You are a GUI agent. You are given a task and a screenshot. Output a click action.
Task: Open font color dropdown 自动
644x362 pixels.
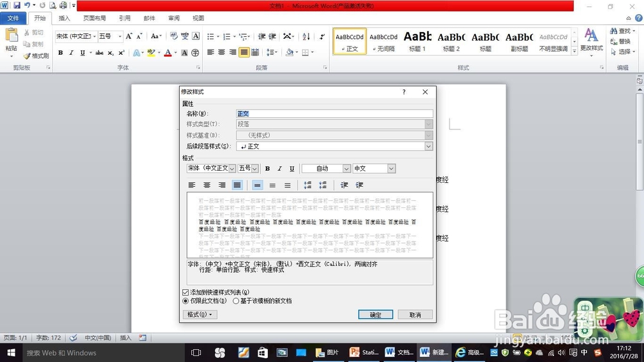click(346, 169)
